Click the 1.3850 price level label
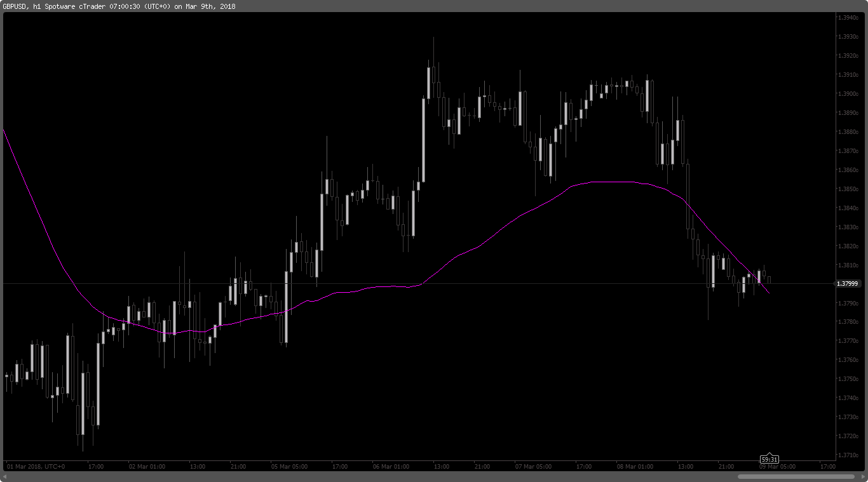Viewport: 868px width, 482px height. click(x=848, y=189)
